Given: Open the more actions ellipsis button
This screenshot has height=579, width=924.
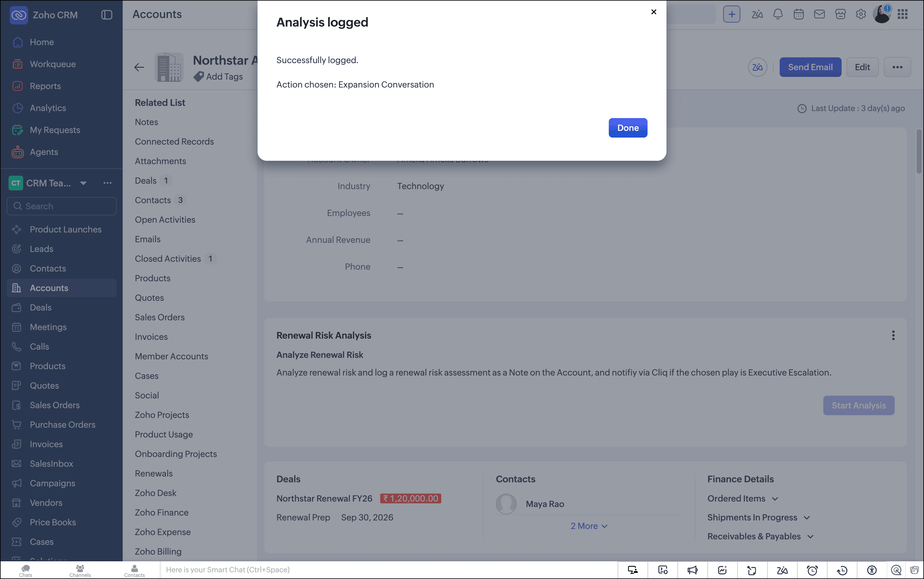Looking at the screenshot, I should 897,67.
